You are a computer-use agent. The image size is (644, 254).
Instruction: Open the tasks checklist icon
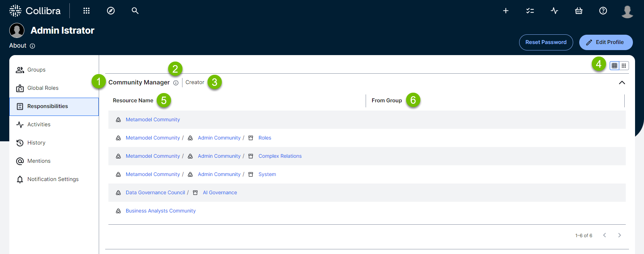530,11
